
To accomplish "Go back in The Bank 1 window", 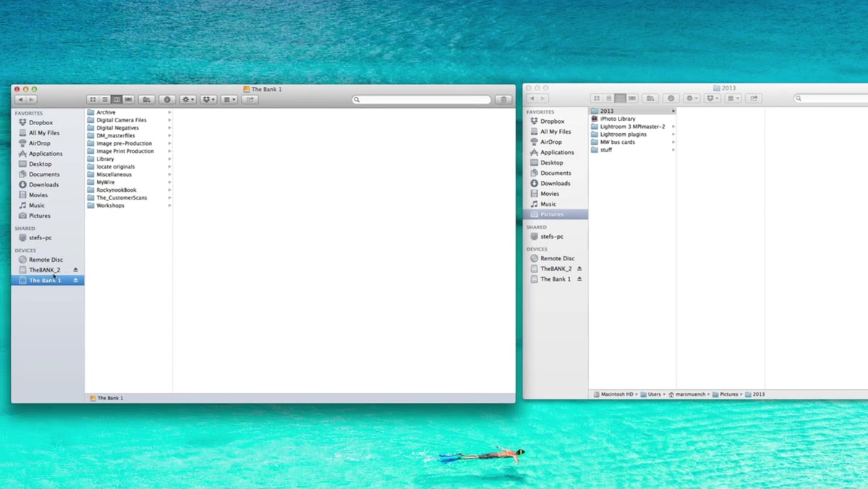I will 20,100.
